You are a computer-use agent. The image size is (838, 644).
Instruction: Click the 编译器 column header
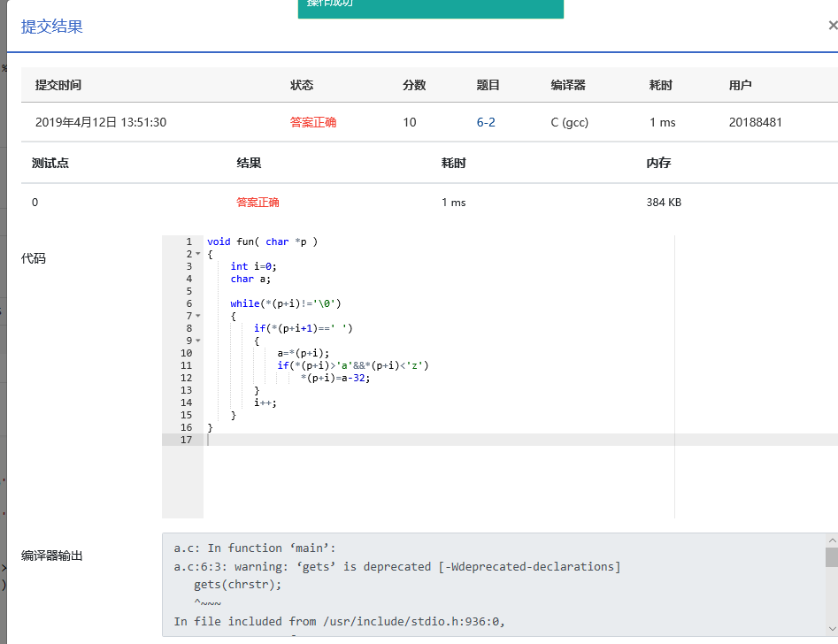coord(568,85)
